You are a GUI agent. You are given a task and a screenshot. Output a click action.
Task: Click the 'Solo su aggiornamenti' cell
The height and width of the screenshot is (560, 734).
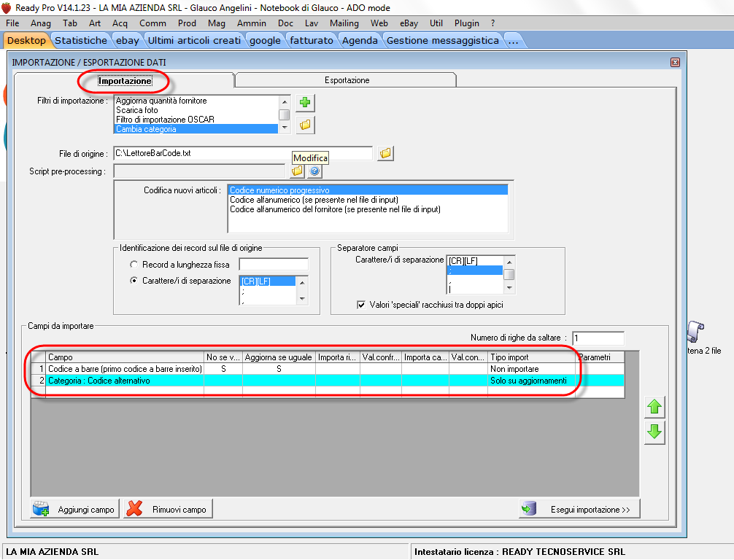[x=531, y=381]
